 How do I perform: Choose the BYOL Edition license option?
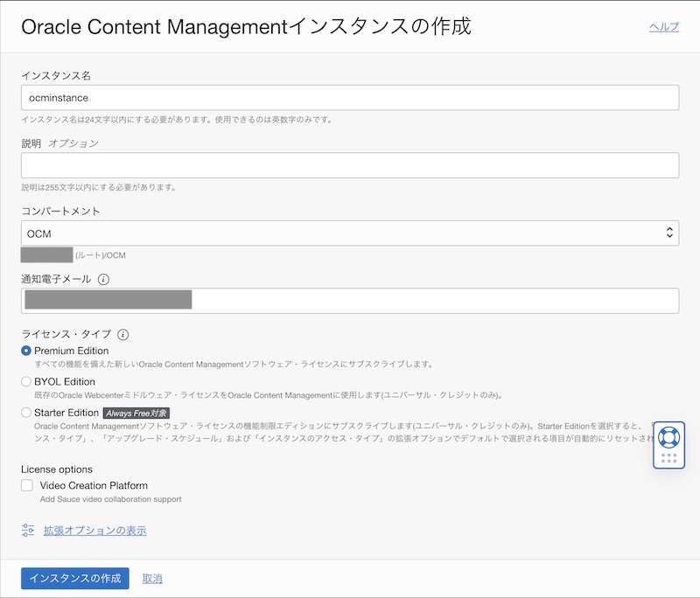pos(26,382)
